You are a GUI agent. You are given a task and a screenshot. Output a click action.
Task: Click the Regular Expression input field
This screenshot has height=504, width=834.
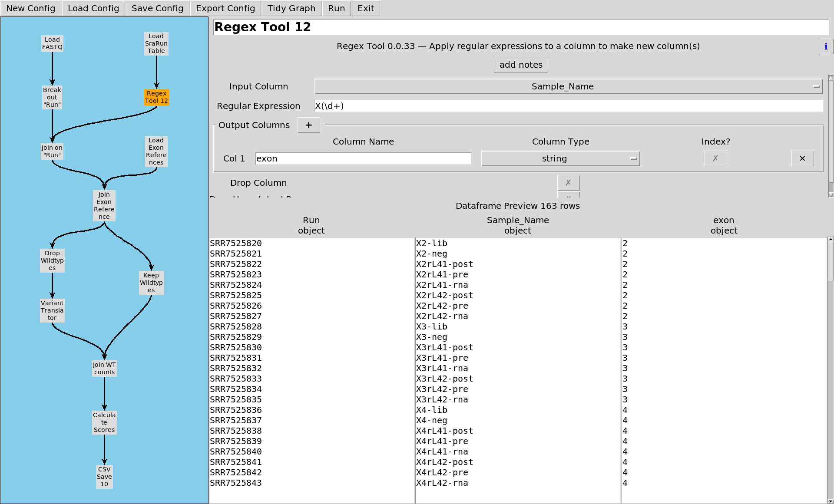coord(568,106)
